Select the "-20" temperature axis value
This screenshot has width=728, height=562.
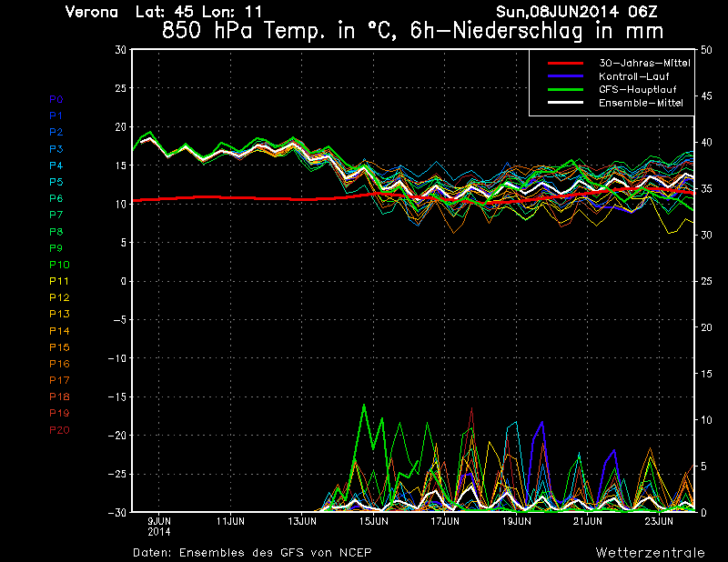117,436
